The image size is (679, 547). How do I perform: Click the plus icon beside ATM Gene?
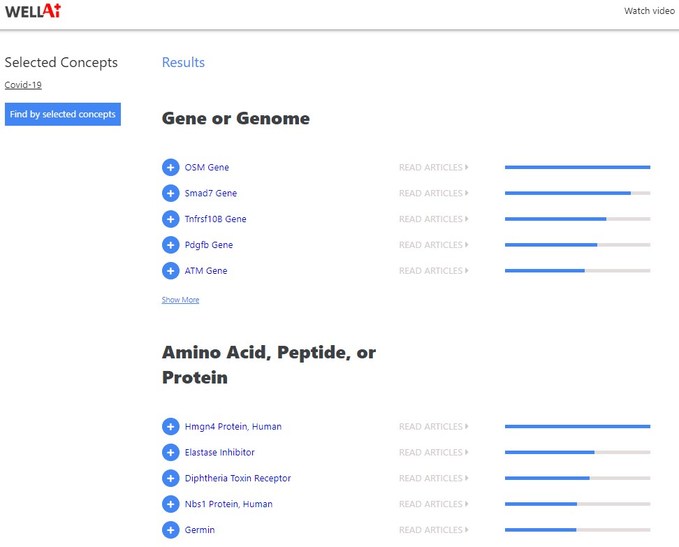tap(170, 271)
